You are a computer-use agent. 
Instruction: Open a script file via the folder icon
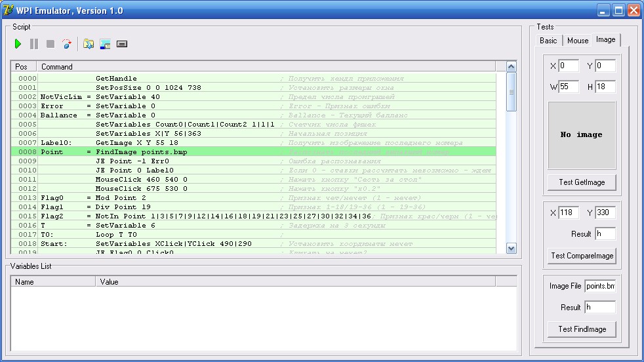[89, 44]
